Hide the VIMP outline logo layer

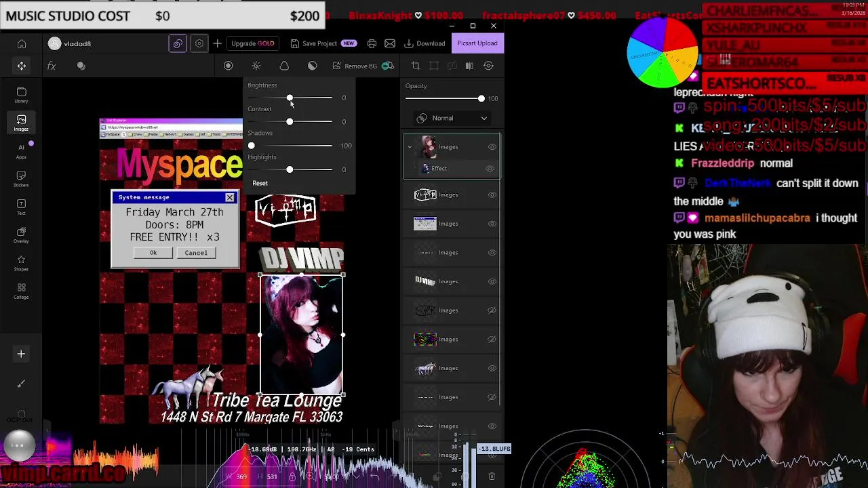[x=492, y=195]
